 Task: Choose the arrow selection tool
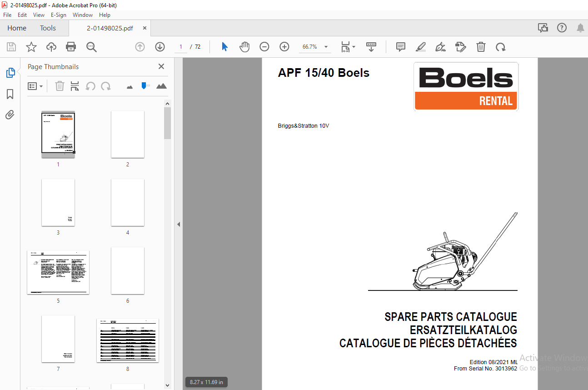pos(224,47)
